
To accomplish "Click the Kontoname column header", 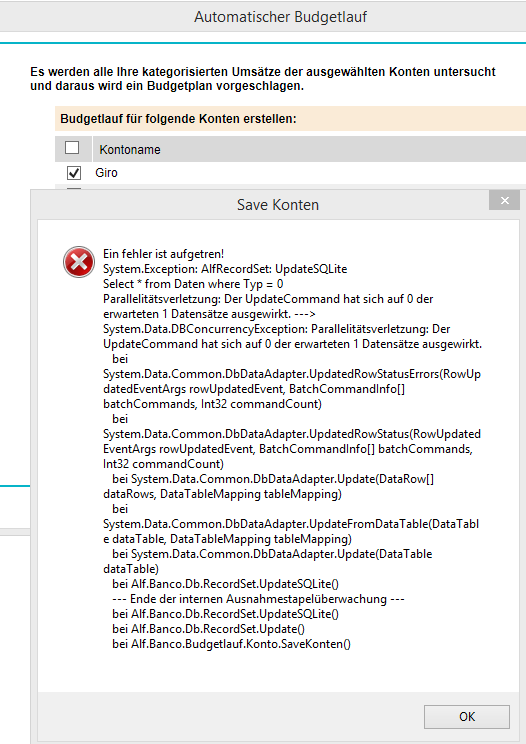I will click(x=130, y=149).
